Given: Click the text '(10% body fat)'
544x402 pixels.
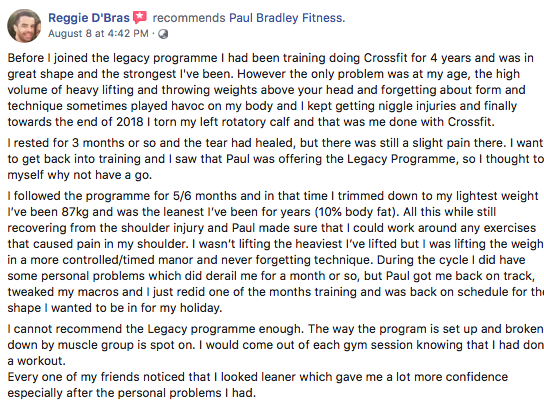Looking at the screenshot, I should 357,212.
